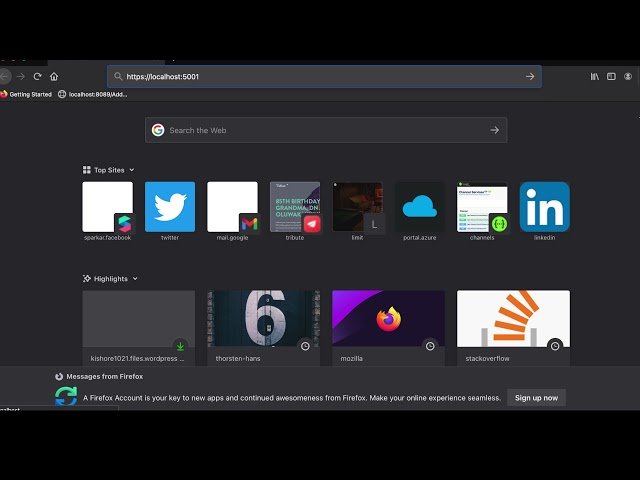Open the LinkedIn top site tile
The width and height of the screenshot is (640, 480).
(544, 206)
